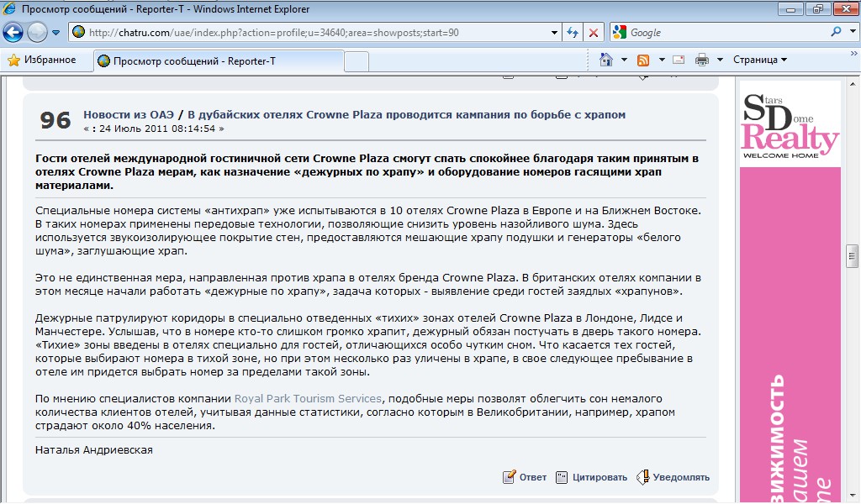This screenshot has width=861, height=504.
Task: Click the globe icon in address bar
Action: 78,32
